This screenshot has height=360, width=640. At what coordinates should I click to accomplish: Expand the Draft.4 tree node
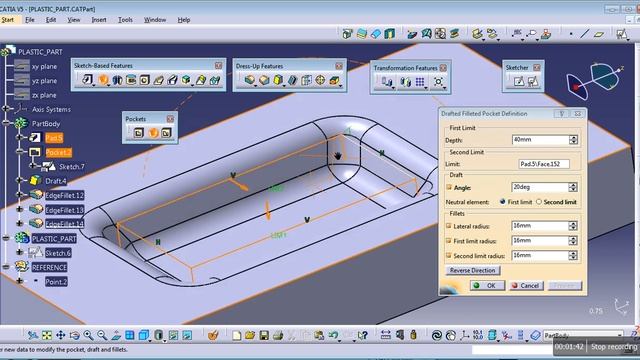[x=20, y=180]
